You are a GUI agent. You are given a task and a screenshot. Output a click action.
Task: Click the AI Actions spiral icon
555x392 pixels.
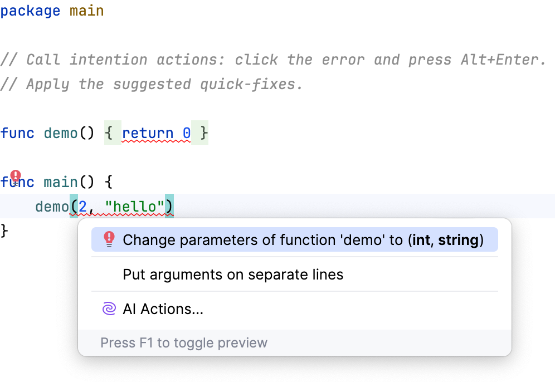point(108,308)
